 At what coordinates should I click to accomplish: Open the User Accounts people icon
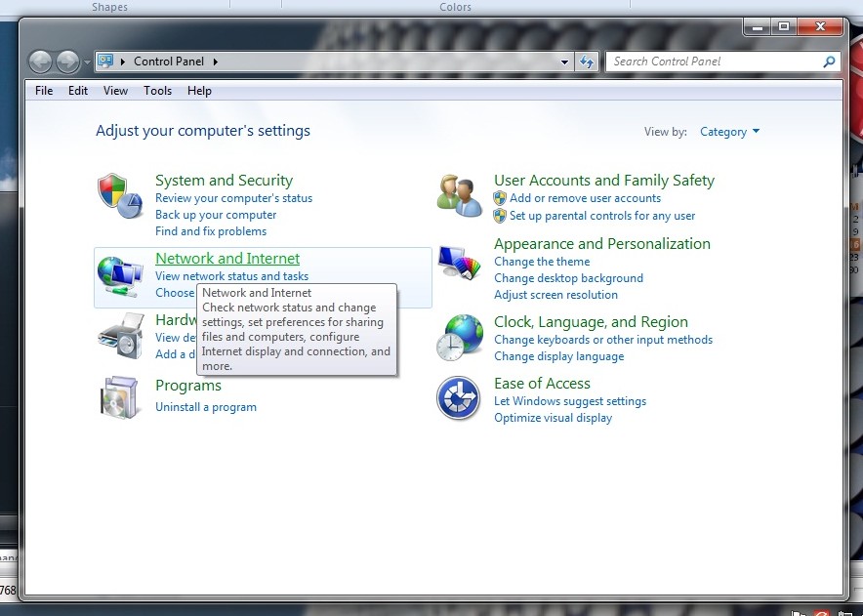(460, 195)
